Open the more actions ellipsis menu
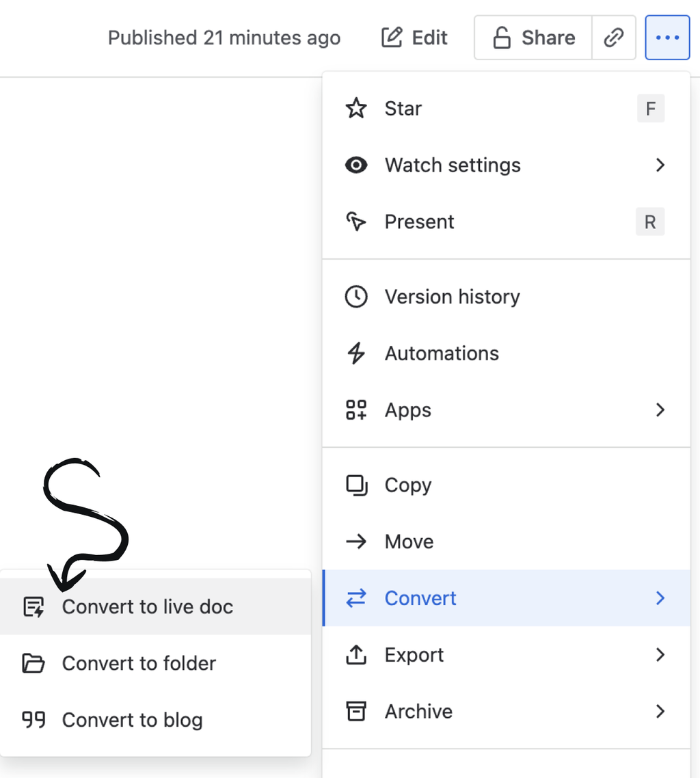Viewport: 700px width, 778px height. pyautogui.click(x=667, y=38)
